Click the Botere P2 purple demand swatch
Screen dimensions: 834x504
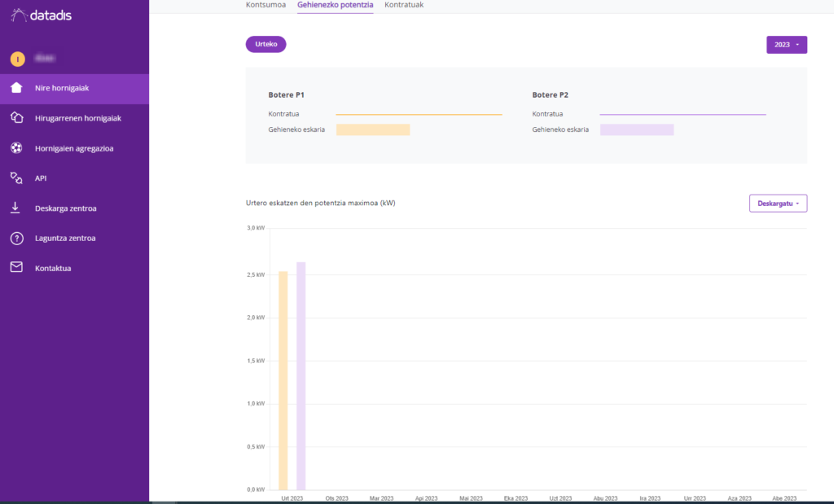(x=636, y=129)
